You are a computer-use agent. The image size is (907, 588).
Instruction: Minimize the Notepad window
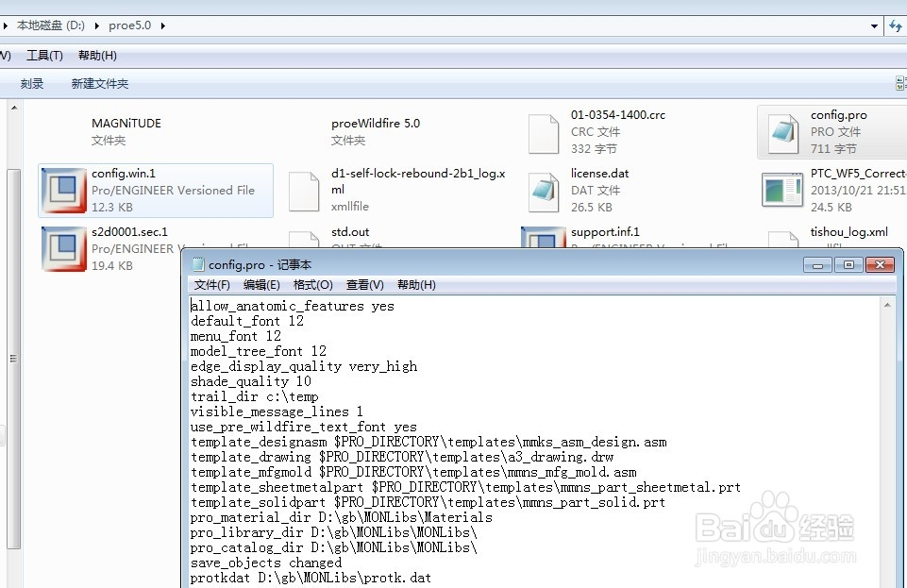pos(817,265)
